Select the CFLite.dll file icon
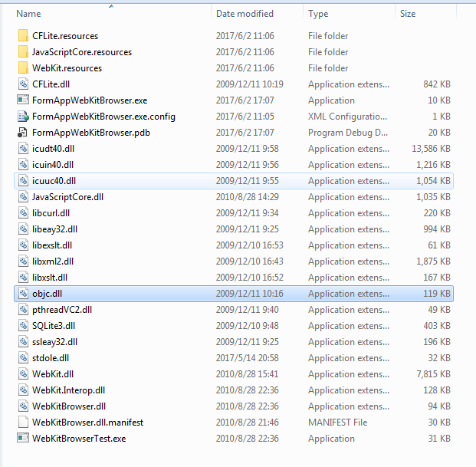The height and width of the screenshot is (467, 476). pyautogui.click(x=23, y=84)
